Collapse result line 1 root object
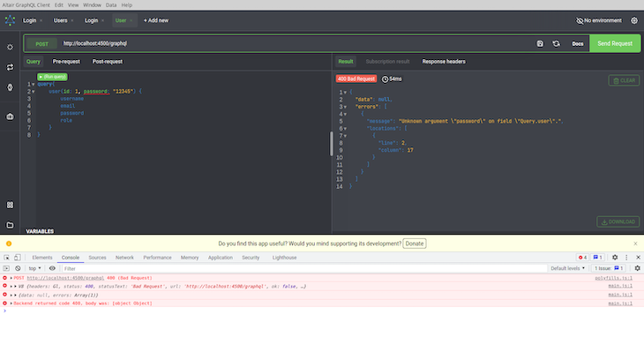The height and width of the screenshot is (337, 644). 345,93
